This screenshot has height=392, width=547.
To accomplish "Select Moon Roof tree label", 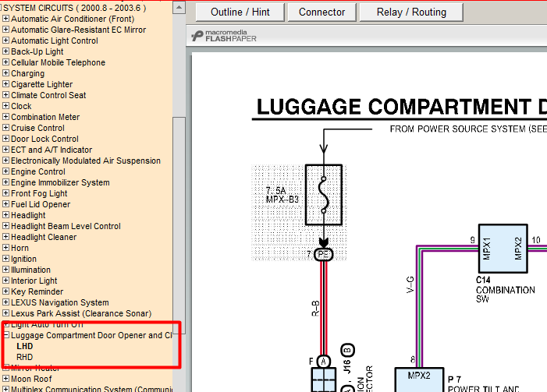I will (x=31, y=379).
